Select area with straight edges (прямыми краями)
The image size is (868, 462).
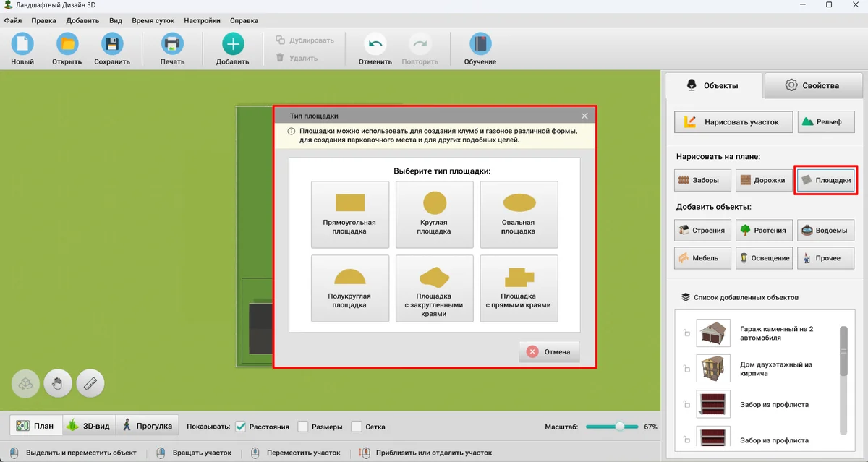pos(519,288)
